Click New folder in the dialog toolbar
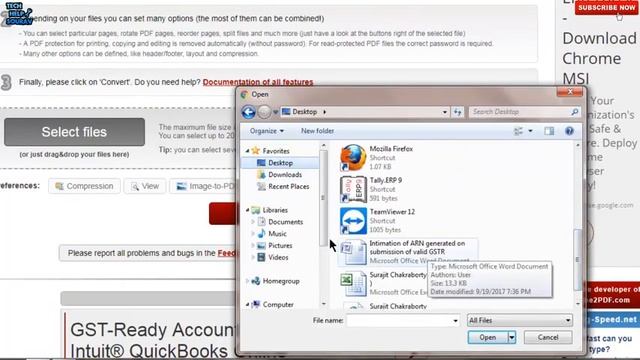 pos(317,131)
